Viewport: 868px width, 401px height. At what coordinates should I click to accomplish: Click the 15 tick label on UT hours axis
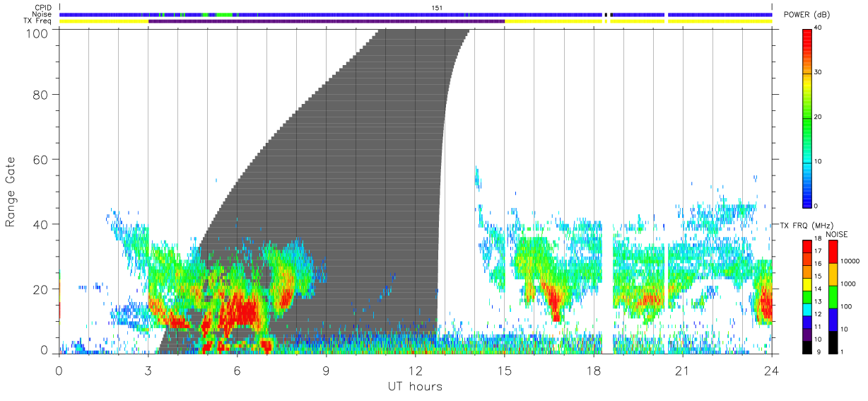click(x=504, y=371)
